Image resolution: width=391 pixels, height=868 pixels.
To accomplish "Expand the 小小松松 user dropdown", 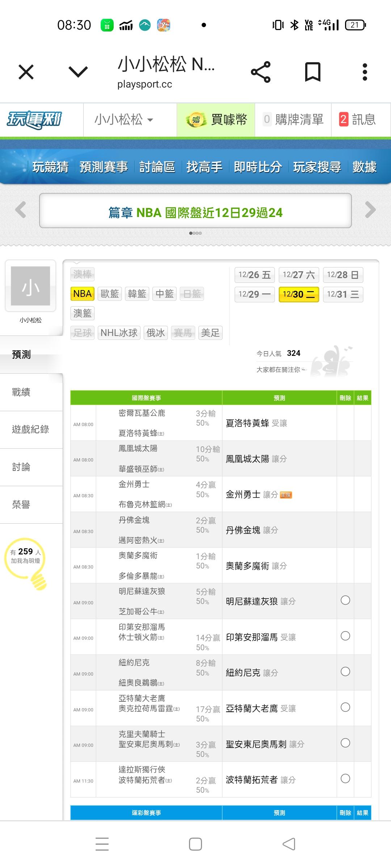I will click(124, 120).
